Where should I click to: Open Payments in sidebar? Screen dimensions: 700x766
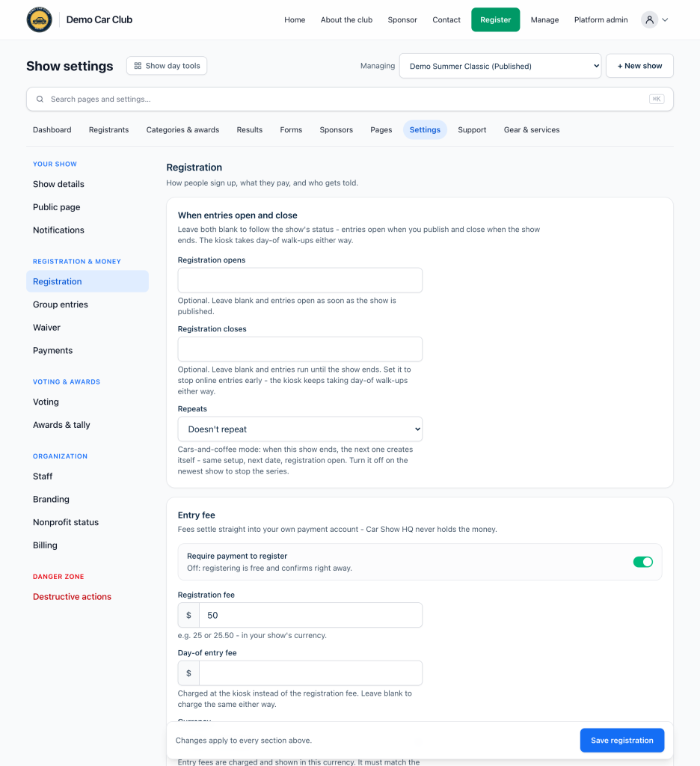point(87,350)
